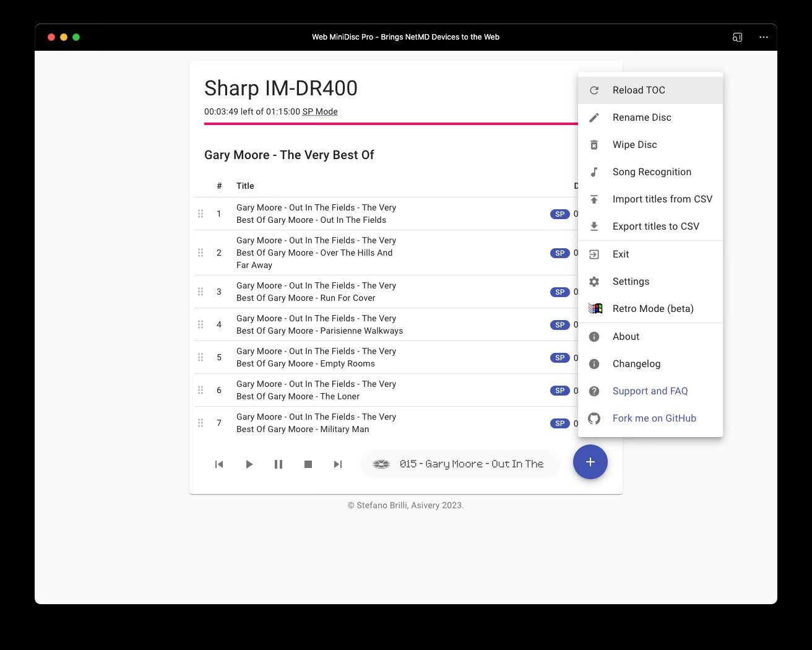Click the GitHub octocat icon
The width and height of the screenshot is (812, 650).
click(x=594, y=418)
